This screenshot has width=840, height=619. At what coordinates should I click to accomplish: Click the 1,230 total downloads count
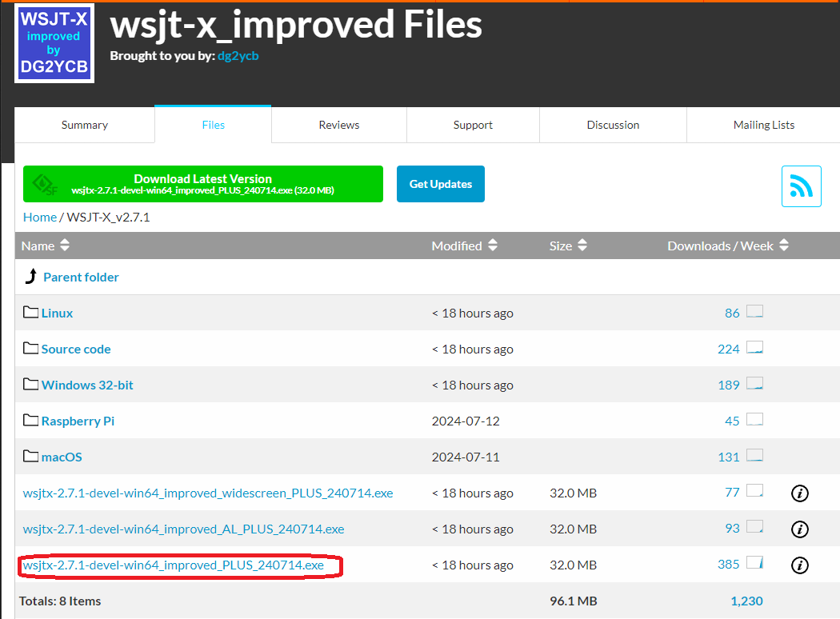point(746,601)
